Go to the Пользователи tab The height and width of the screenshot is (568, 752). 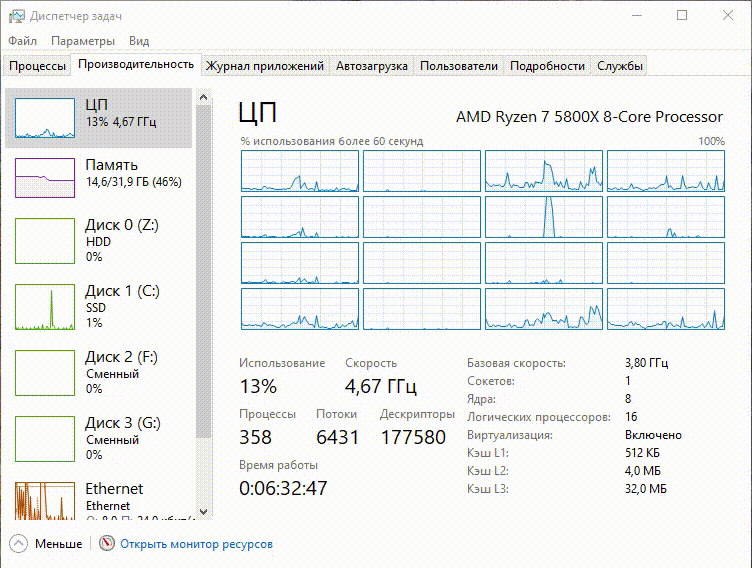[x=458, y=66]
